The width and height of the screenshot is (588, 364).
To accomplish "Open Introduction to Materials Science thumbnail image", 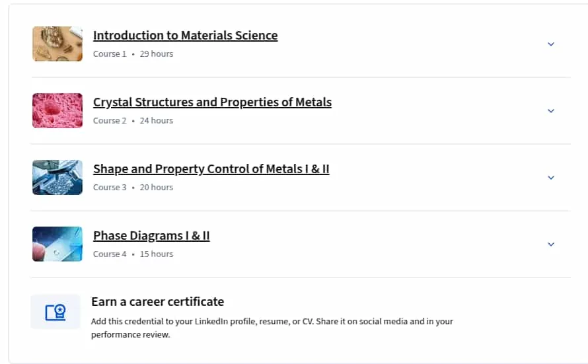I will pos(57,44).
